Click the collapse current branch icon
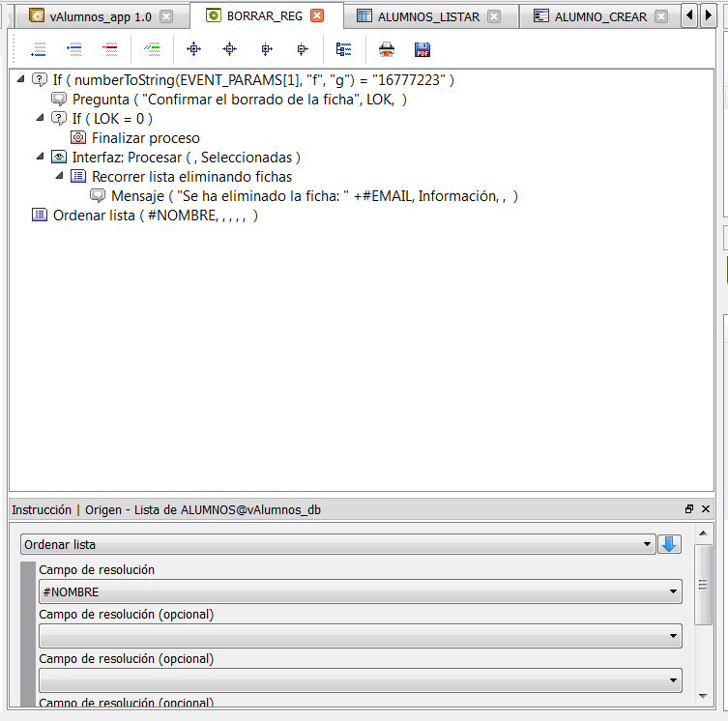Image resolution: width=728 pixels, height=721 pixels. click(303, 49)
